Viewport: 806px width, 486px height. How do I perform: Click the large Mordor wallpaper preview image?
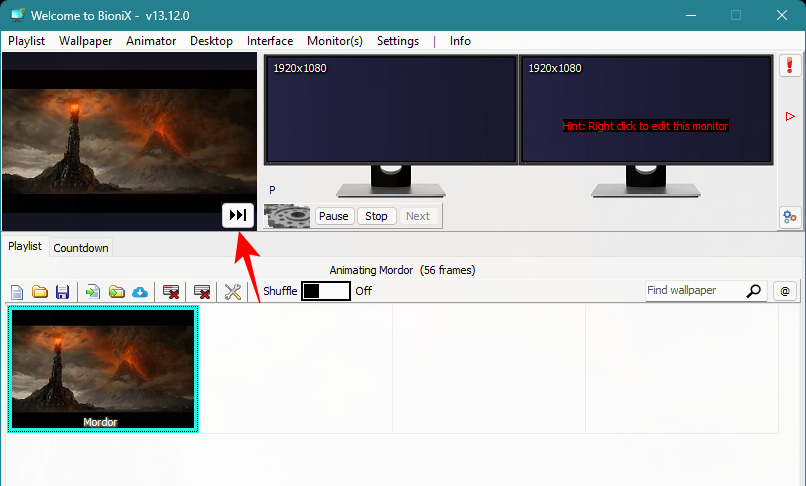(x=129, y=141)
